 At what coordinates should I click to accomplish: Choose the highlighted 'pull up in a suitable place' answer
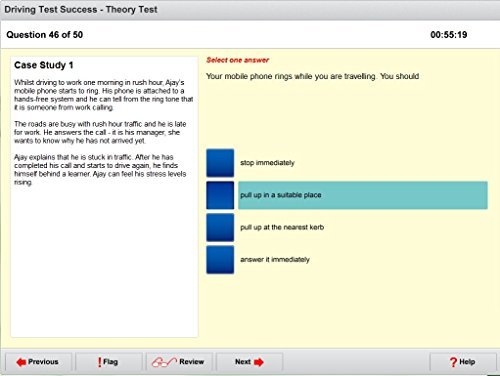[363, 195]
